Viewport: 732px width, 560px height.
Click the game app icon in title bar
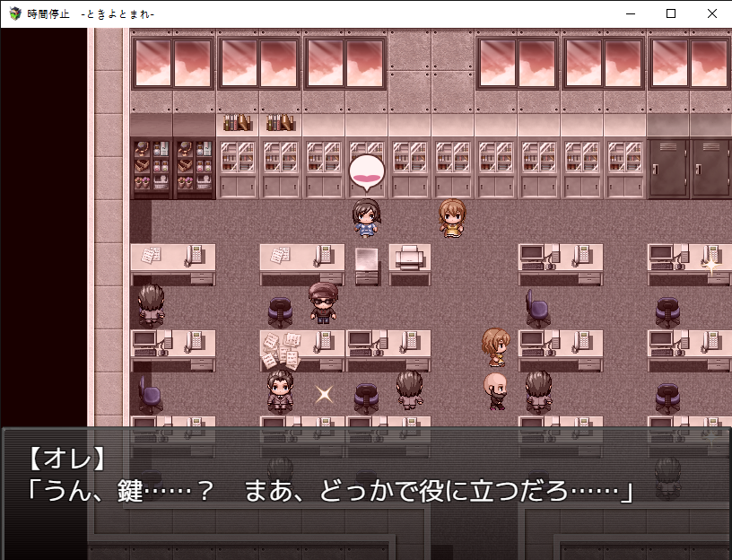tap(15, 13)
